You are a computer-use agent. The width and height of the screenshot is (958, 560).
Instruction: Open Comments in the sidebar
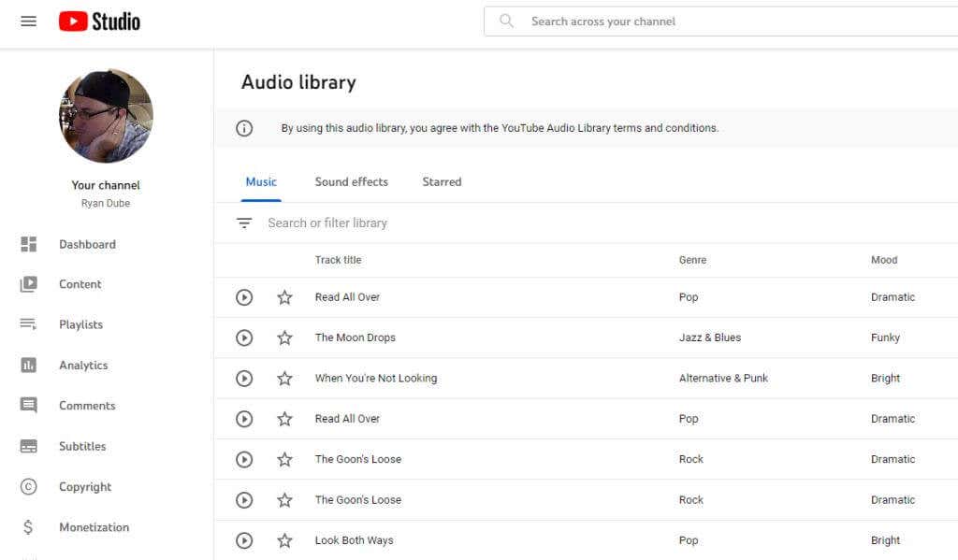point(87,406)
